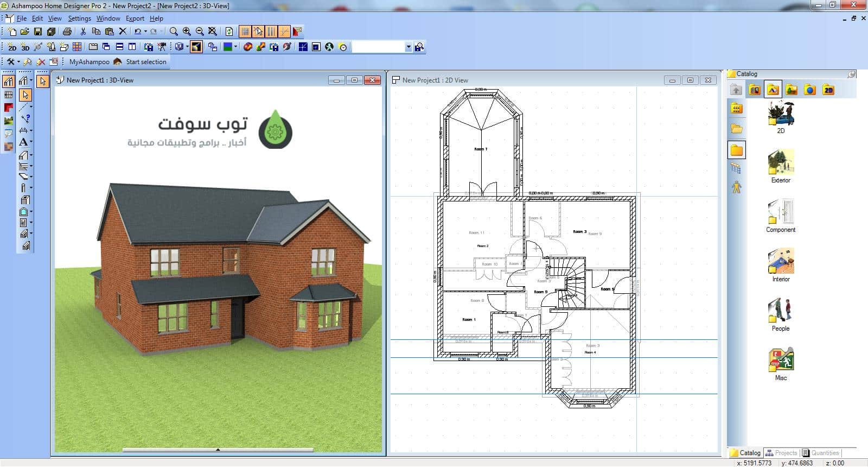Toggle the highlighted 3D lighting mode button

coord(196,47)
